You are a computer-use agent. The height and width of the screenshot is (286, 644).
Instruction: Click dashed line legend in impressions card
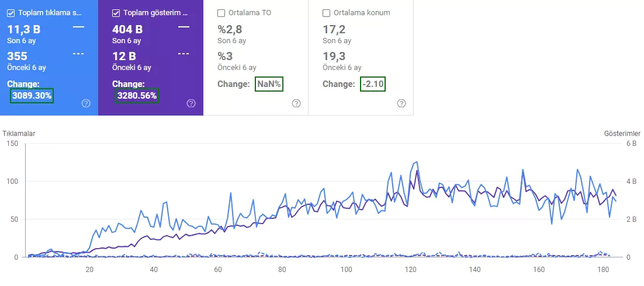pos(183,53)
